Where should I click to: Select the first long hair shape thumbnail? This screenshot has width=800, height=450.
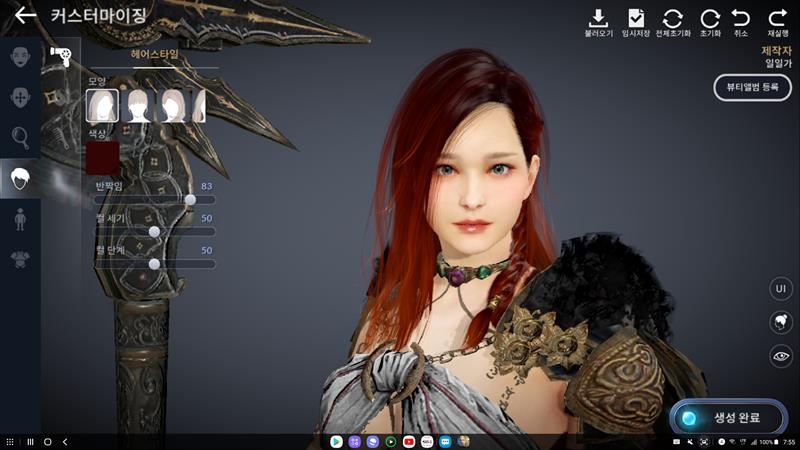103,106
